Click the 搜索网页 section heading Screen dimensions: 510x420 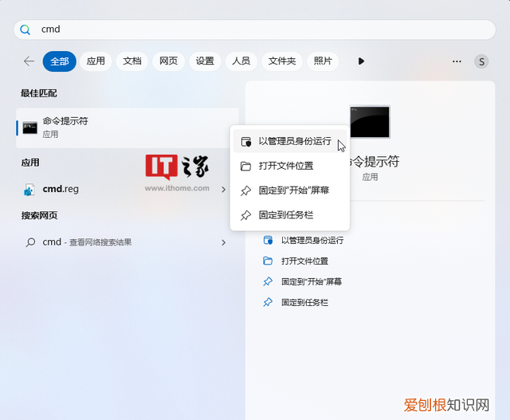point(39,215)
